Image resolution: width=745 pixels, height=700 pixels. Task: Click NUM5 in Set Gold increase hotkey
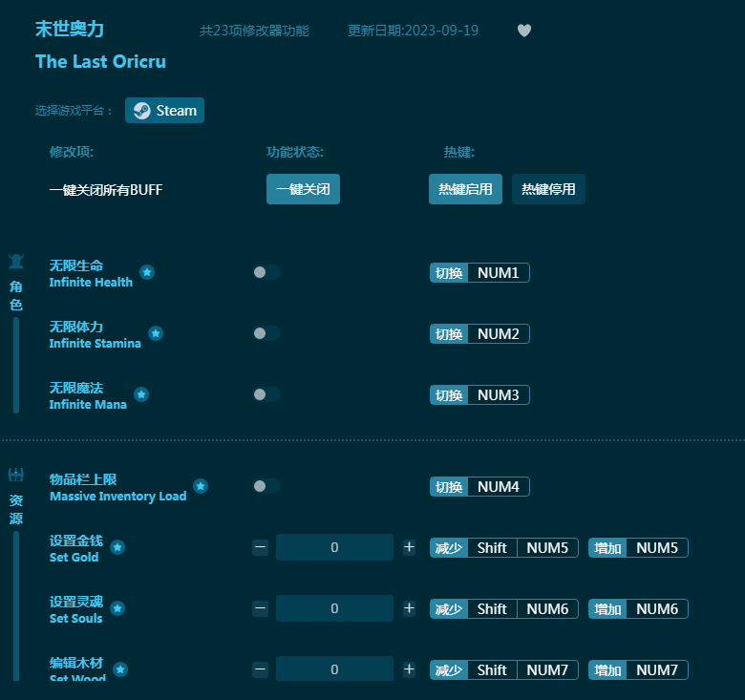[657, 548]
